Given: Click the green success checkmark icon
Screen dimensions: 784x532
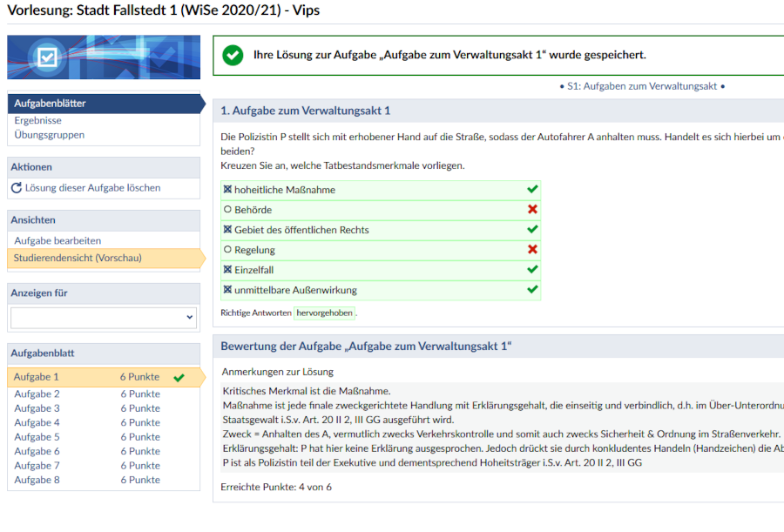Looking at the screenshot, I should point(233,55).
